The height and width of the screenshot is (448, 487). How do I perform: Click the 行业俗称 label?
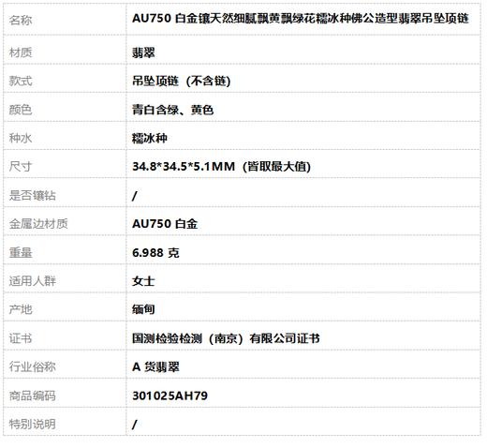(32, 366)
